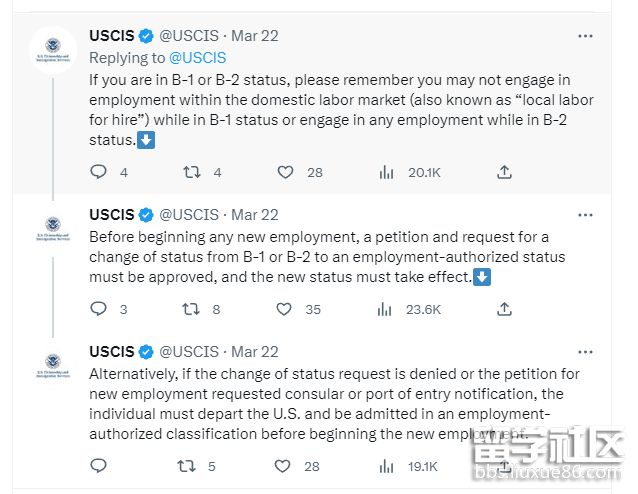View analytics showing 23.6K views
This screenshot has height=494, width=638.
coord(385,310)
